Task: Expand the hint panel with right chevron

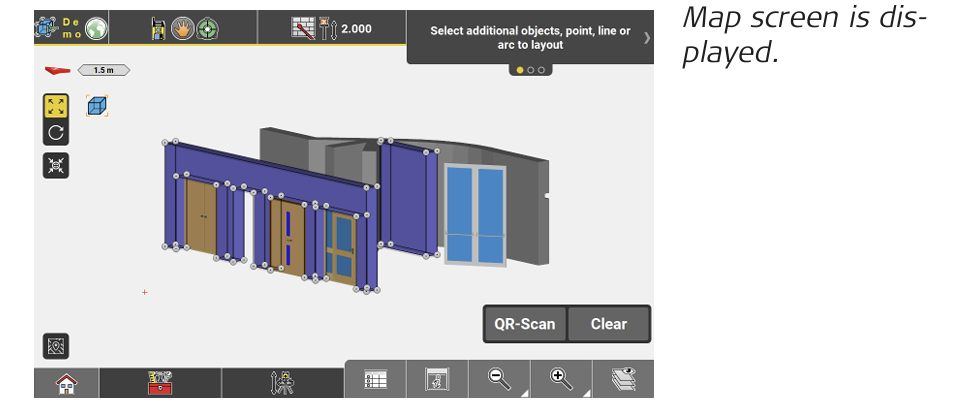Action: tap(646, 38)
